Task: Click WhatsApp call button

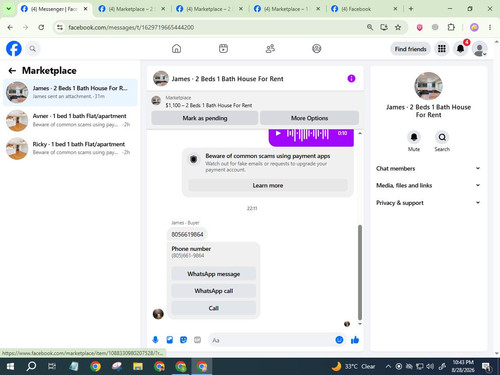Action: pyautogui.click(x=214, y=291)
